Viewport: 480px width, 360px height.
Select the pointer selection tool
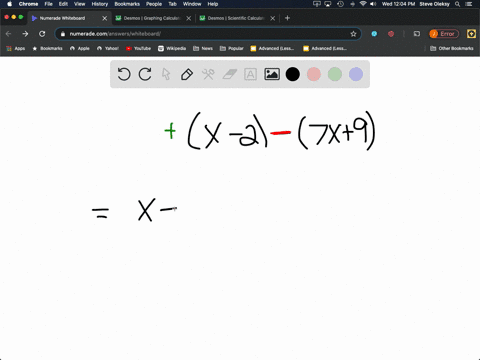pyautogui.click(x=166, y=74)
